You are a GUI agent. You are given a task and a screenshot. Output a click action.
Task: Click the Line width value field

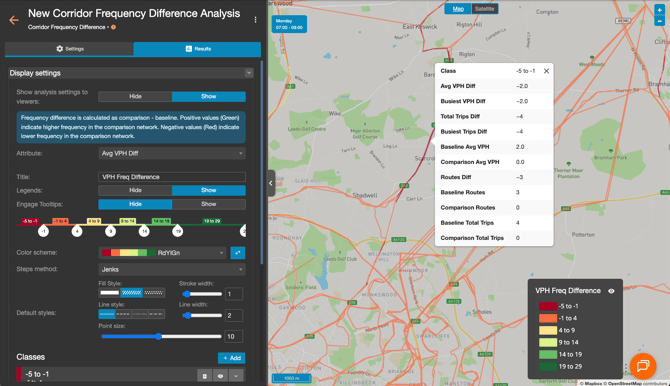pyautogui.click(x=234, y=315)
